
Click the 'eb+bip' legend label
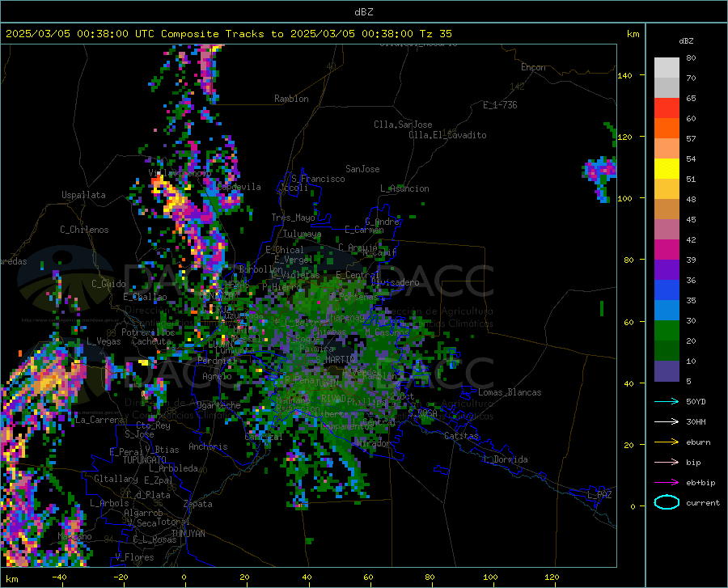coord(700,483)
